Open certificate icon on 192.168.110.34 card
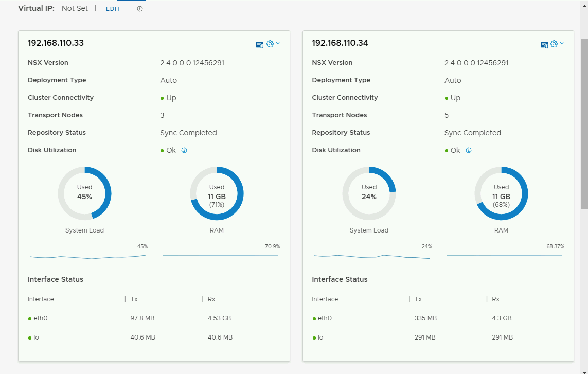Image resolution: width=588 pixels, height=374 pixels. click(544, 45)
